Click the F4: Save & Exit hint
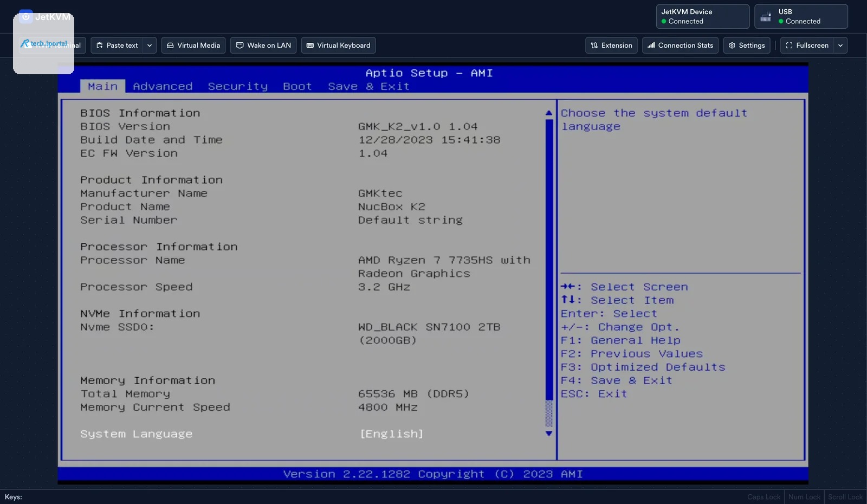The width and height of the screenshot is (867, 504). [617, 381]
